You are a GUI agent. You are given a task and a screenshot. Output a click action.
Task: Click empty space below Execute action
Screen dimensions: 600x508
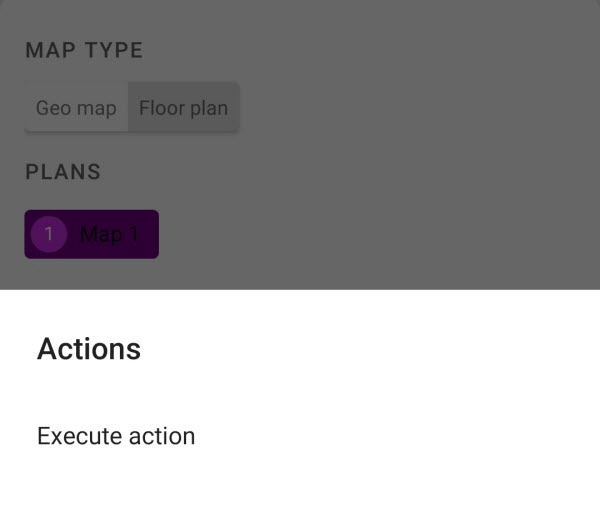[x=300, y=485]
